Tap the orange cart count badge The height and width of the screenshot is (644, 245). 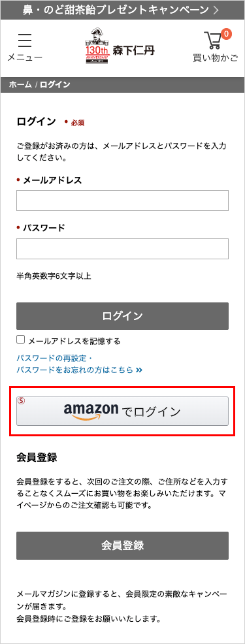pyautogui.click(x=226, y=34)
